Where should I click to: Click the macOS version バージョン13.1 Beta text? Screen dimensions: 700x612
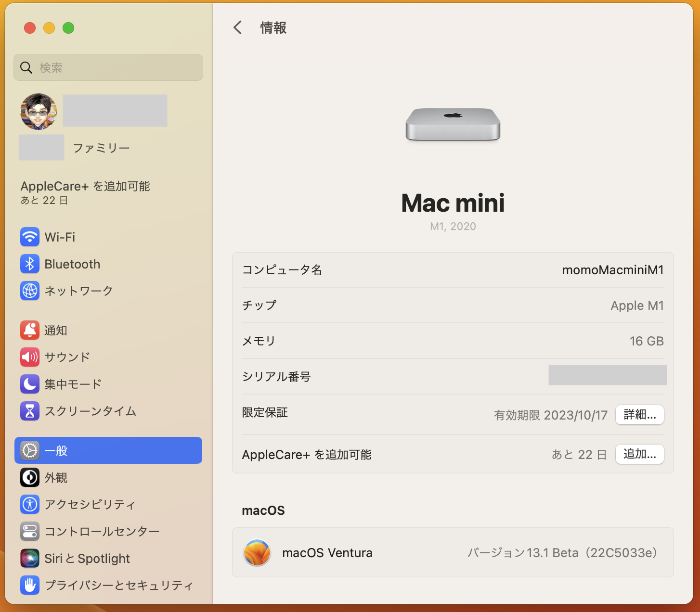point(562,552)
